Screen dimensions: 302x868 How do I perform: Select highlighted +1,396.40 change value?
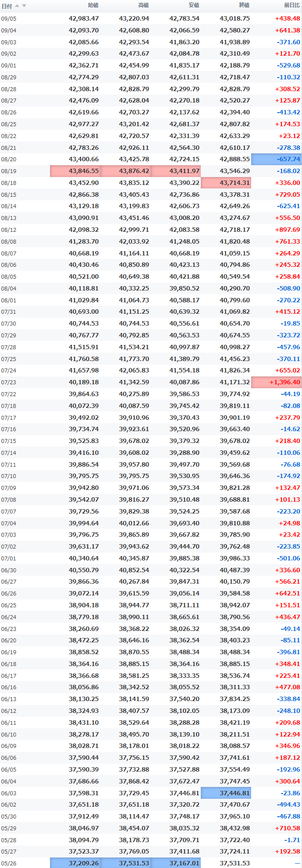tap(277, 383)
